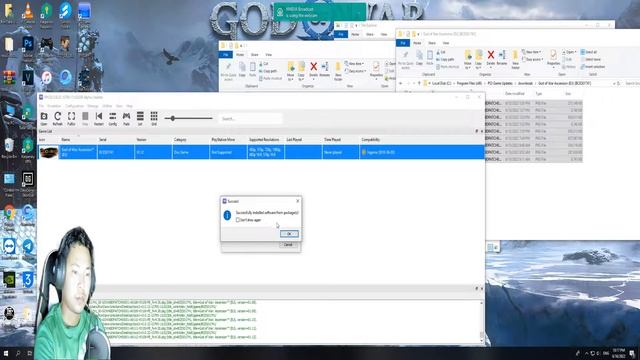
Task: Open the VLC media player desktop icon
Action: [x=28, y=13]
